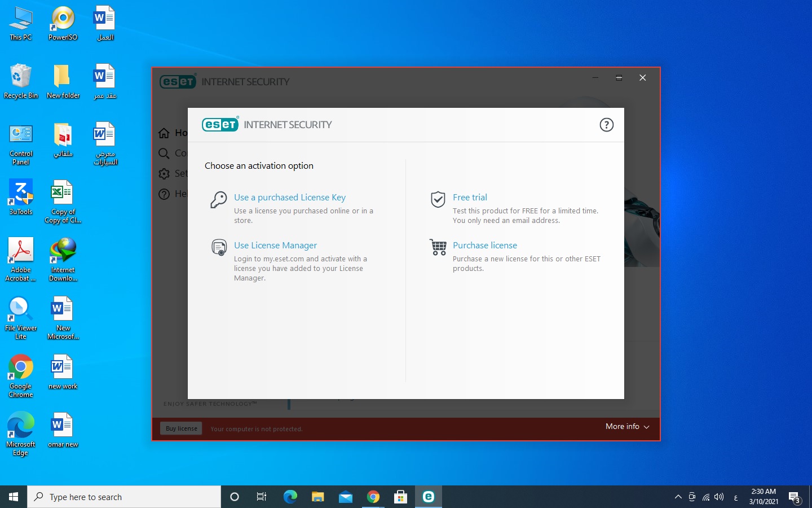The height and width of the screenshot is (508, 812).
Task: Select the Recycle Bin icon
Action: tap(21, 81)
